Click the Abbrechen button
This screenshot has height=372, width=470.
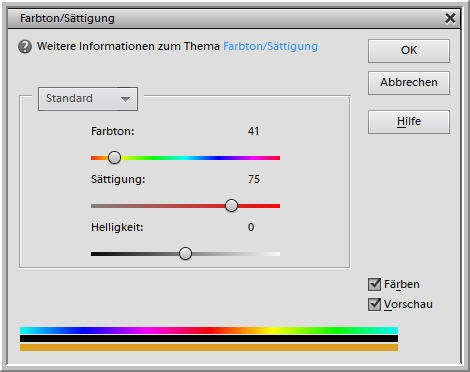(409, 83)
